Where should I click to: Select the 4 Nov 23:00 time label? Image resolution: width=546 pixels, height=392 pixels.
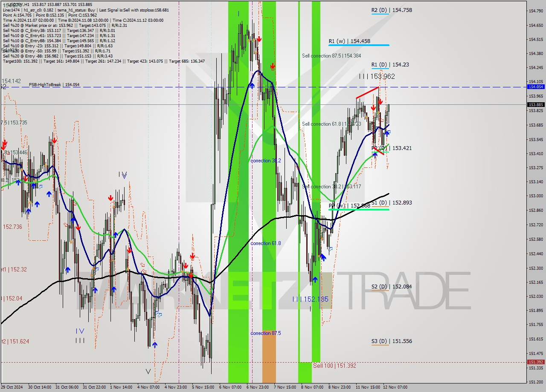point(175,387)
